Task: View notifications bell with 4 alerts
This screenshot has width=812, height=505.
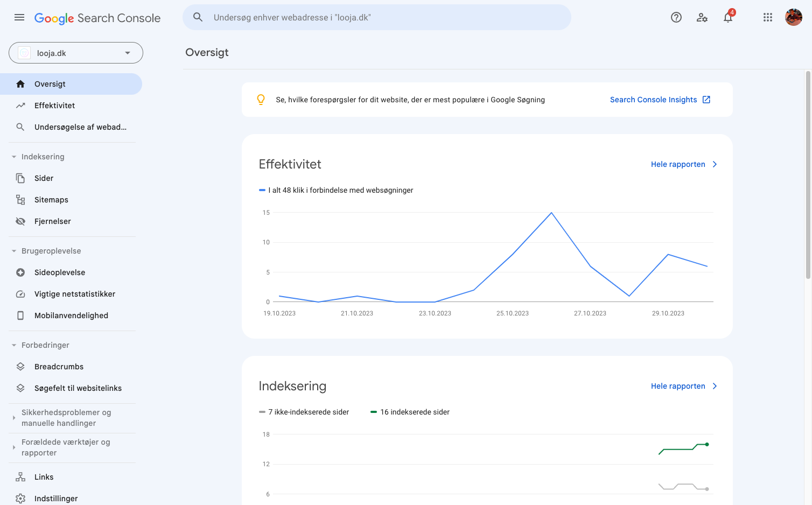Action: [x=729, y=17]
